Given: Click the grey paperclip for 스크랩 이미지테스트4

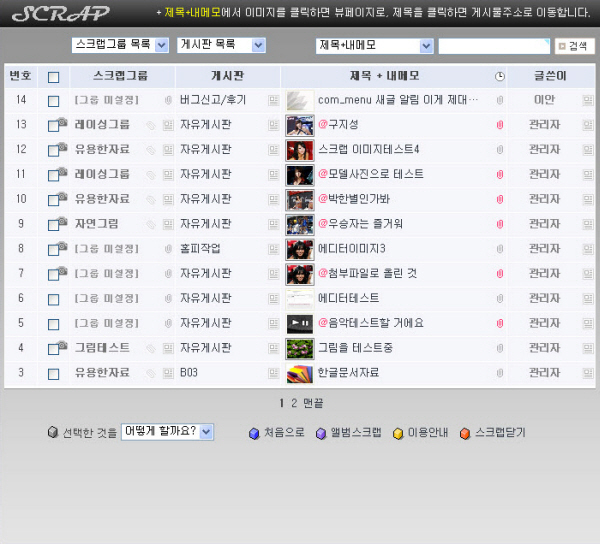Looking at the screenshot, I should [x=500, y=150].
